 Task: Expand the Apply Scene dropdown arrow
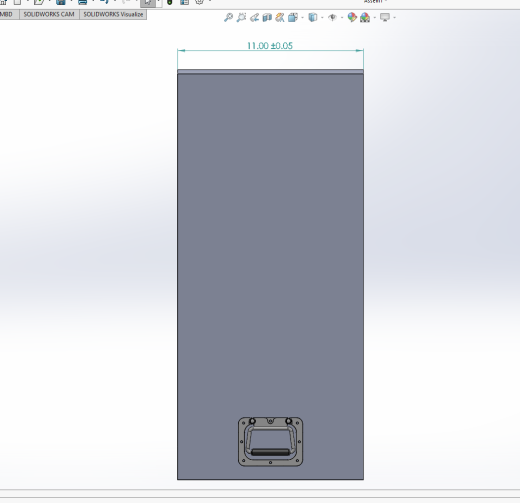pos(375,17)
